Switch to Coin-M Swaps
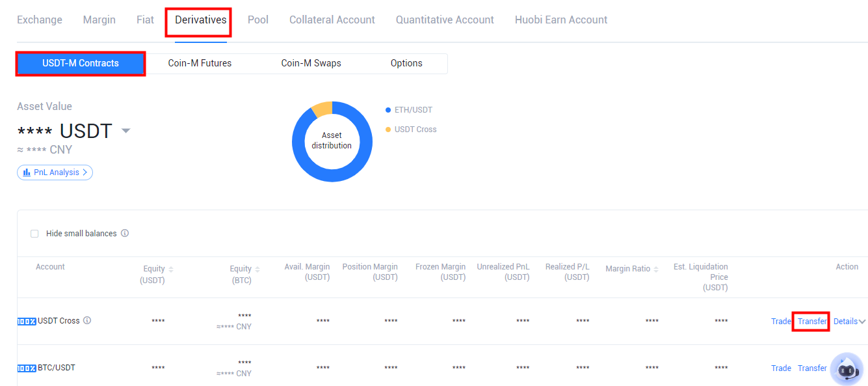 point(311,63)
